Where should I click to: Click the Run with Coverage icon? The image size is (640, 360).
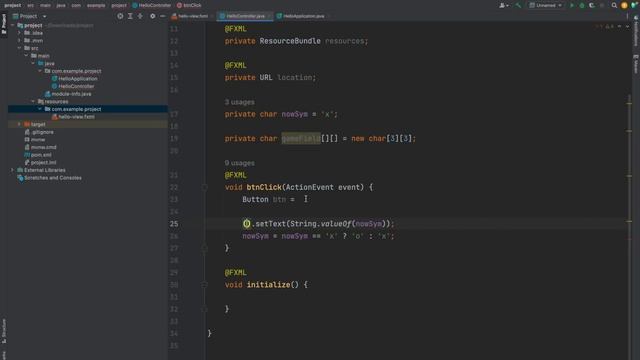[x=591, y=5]
